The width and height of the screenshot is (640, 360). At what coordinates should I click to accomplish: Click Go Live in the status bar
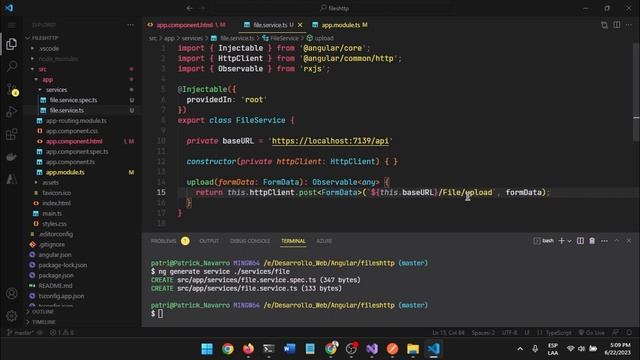pyautogui.click(x=591, y=333)
